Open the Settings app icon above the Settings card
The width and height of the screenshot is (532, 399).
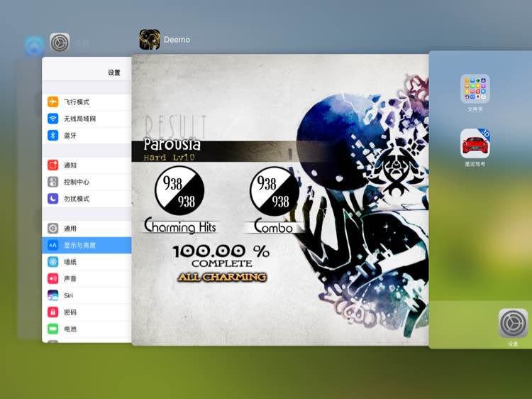[x=60, y=43]
